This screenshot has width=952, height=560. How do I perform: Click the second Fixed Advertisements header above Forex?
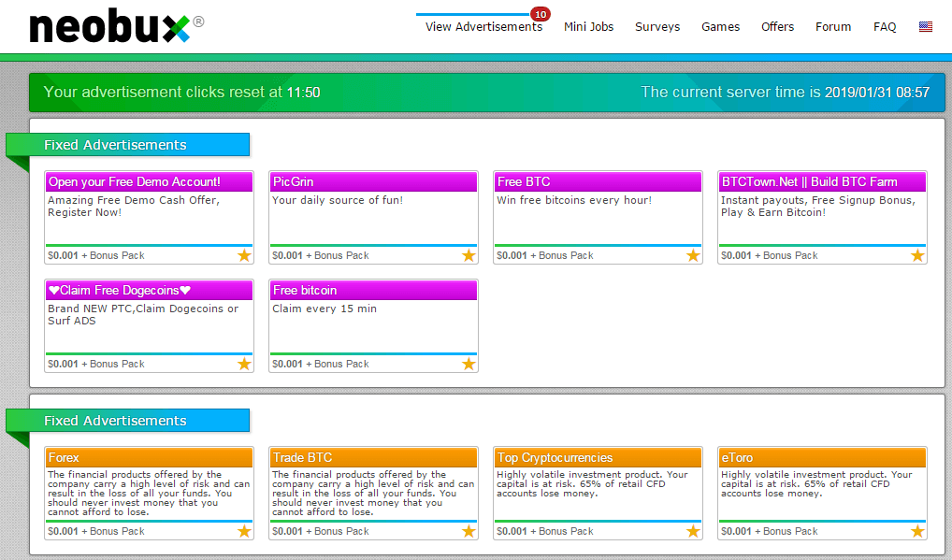click(127, 421)
